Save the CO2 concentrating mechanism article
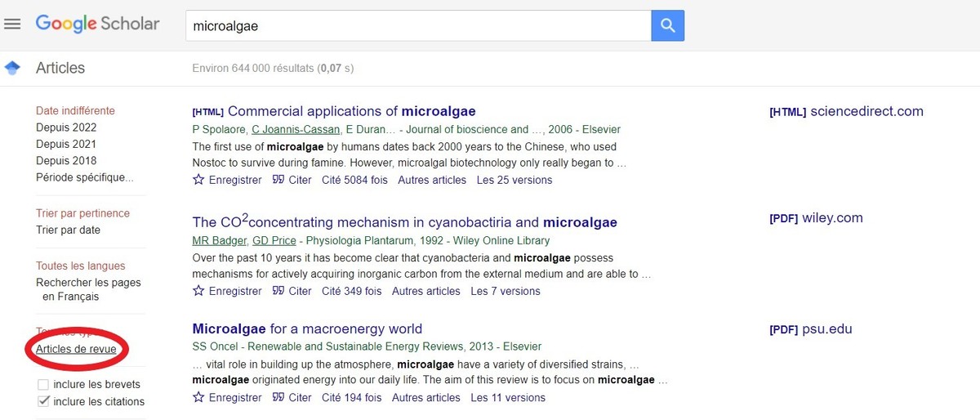 (x=227, y=291)
